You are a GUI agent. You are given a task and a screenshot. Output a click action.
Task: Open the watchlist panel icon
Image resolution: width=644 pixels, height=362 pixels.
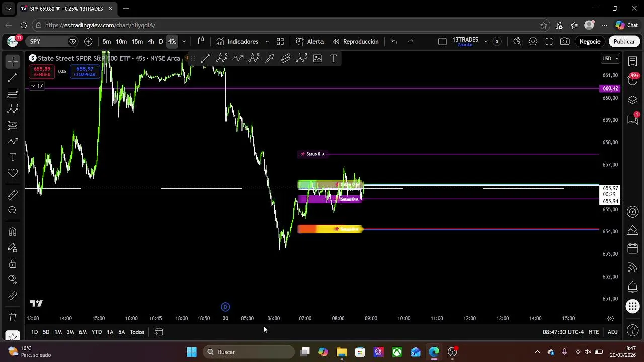pos(633,61)
